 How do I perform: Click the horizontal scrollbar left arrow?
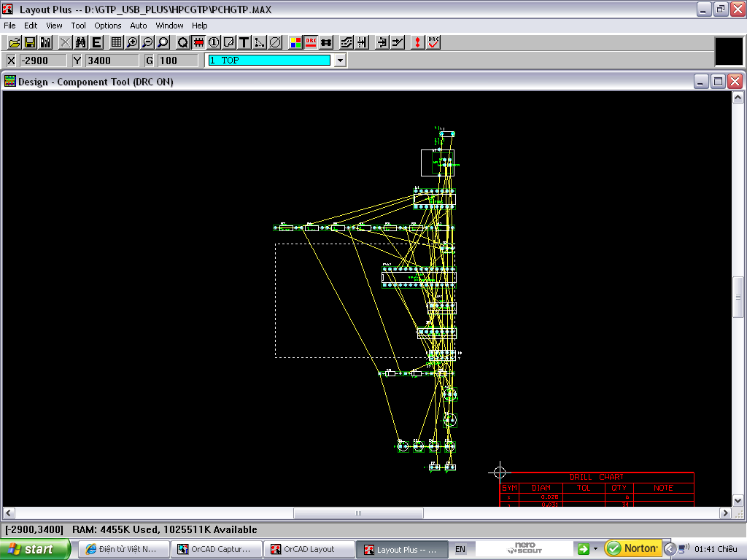point(9,513)
